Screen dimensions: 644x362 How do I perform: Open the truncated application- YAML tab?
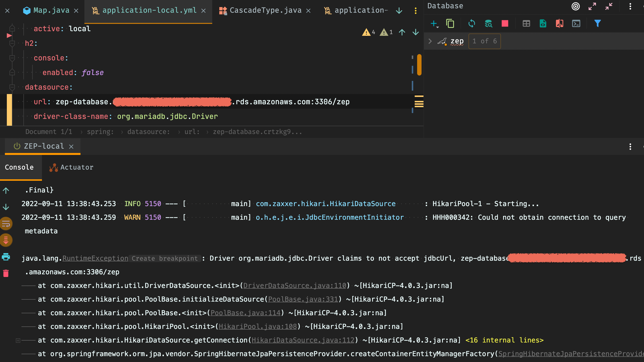(x=356, y=10)
